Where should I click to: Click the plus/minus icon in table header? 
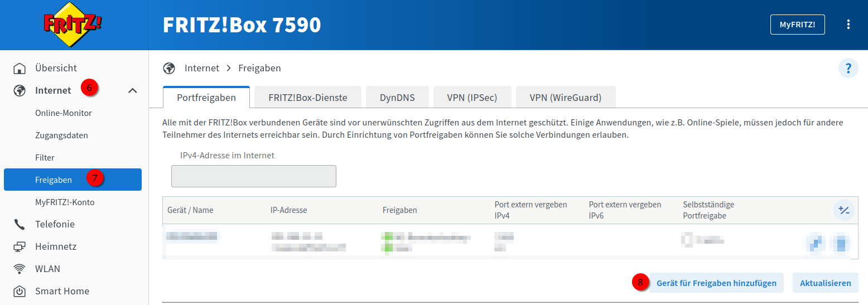pyautogui.click(x=844, y=210)
